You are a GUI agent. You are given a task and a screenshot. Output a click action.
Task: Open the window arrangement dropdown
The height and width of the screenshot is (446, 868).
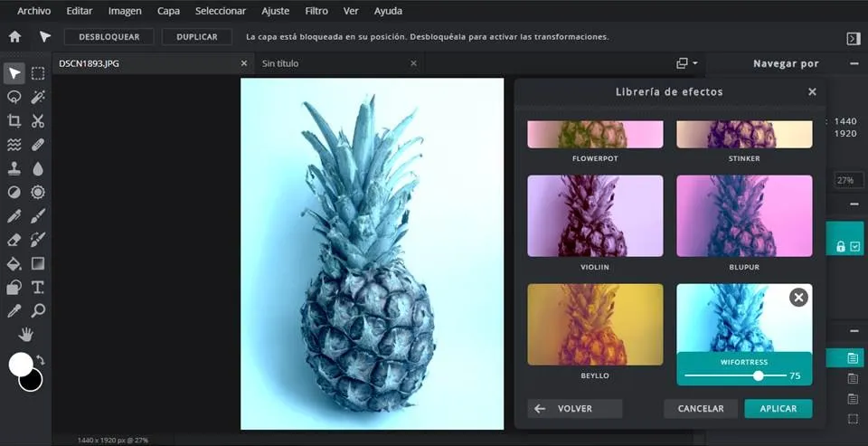pyautogui.click(x=687, y=63)
